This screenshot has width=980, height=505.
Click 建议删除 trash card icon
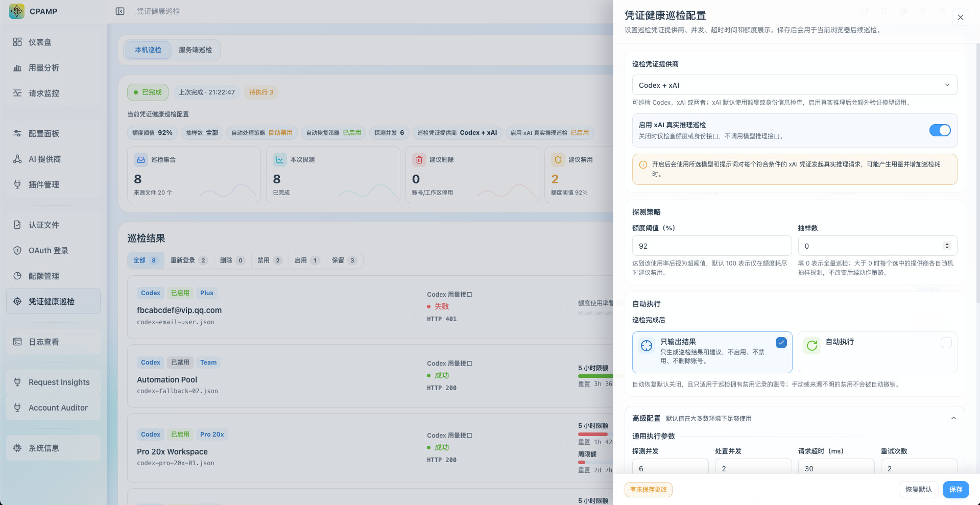419,160
